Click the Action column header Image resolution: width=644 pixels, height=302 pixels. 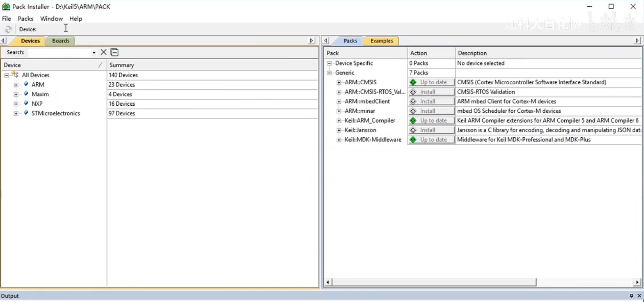click(431, 53)
